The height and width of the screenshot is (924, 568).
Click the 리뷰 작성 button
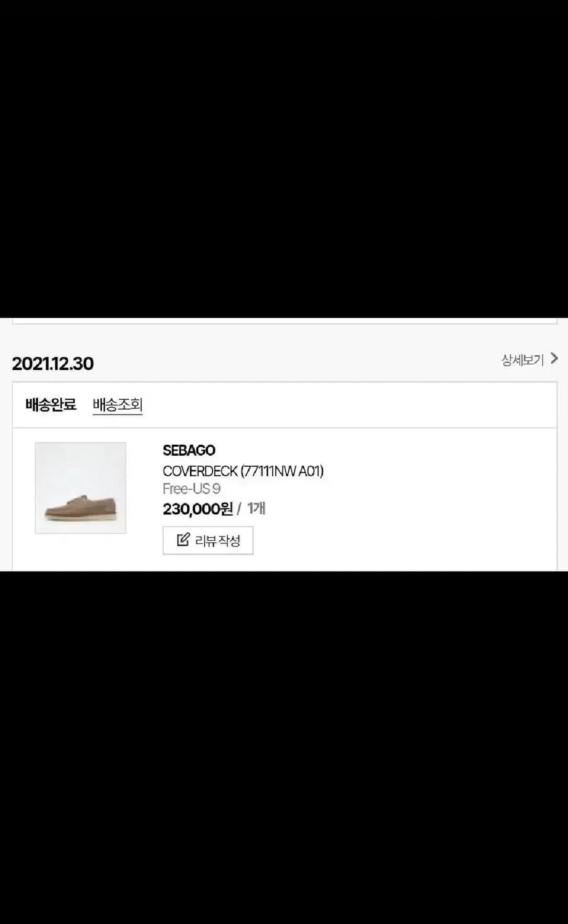click(208, 540)
